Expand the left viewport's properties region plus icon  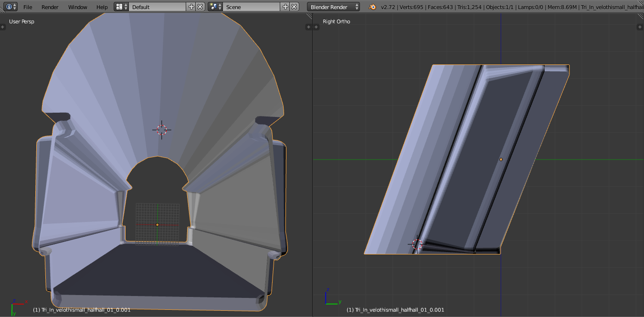click(x=309, y=28)
